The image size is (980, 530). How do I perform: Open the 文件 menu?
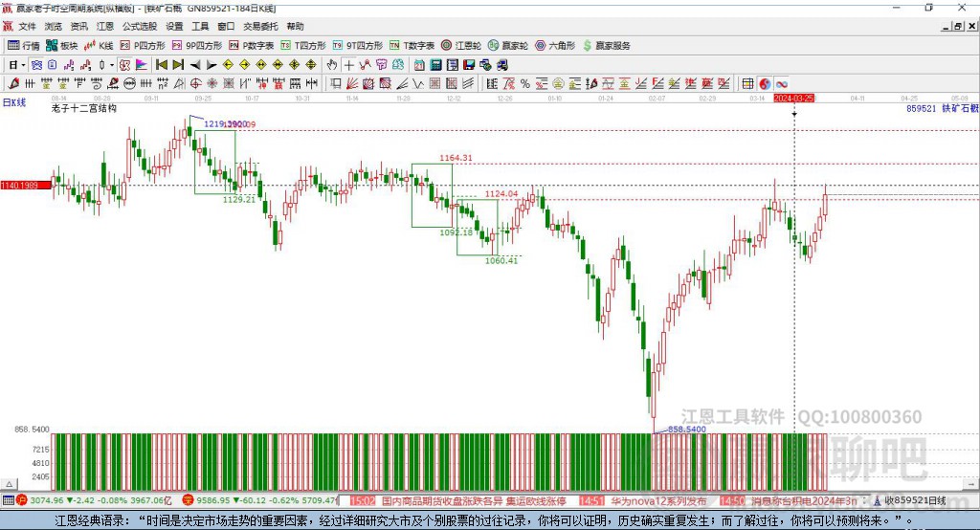point(28,26)
